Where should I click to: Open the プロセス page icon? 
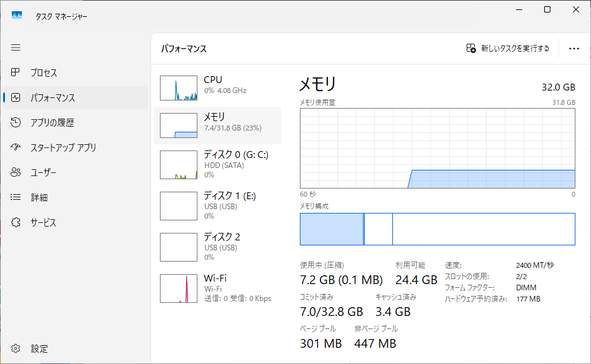(16, 72)
